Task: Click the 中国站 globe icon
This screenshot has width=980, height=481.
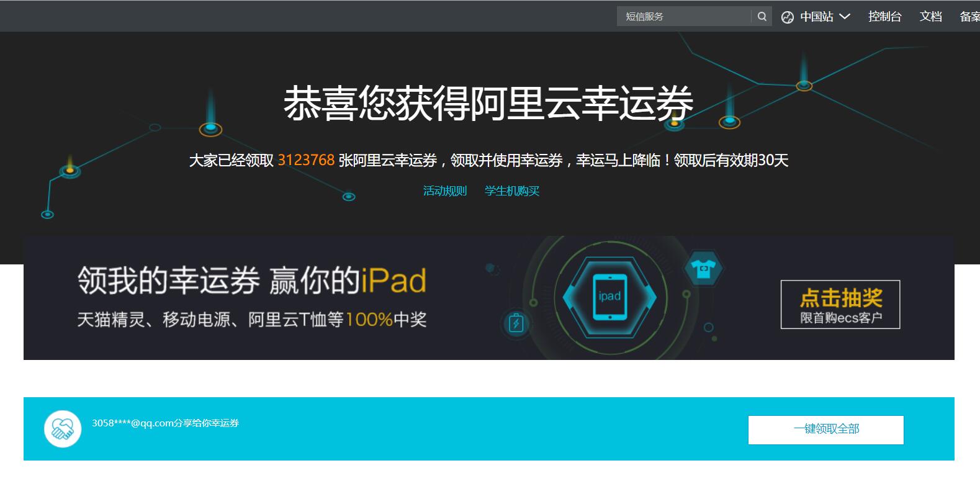Action: coord(787,17)
